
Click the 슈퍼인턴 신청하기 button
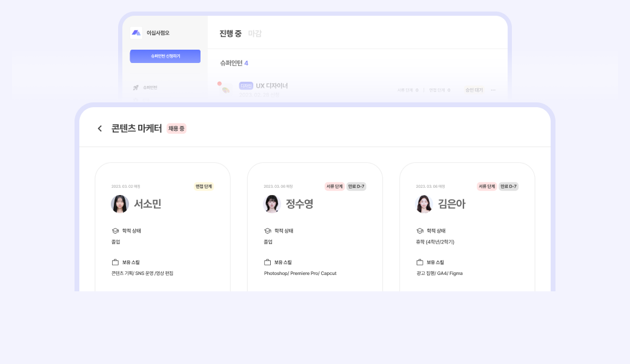click(x=165, y=56)
